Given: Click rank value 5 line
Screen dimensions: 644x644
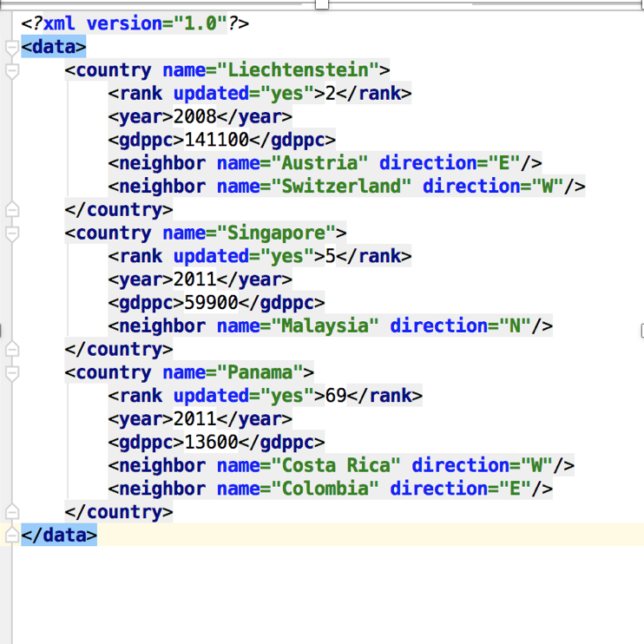Looking at the screenshot, I should [x=260, y=256].
